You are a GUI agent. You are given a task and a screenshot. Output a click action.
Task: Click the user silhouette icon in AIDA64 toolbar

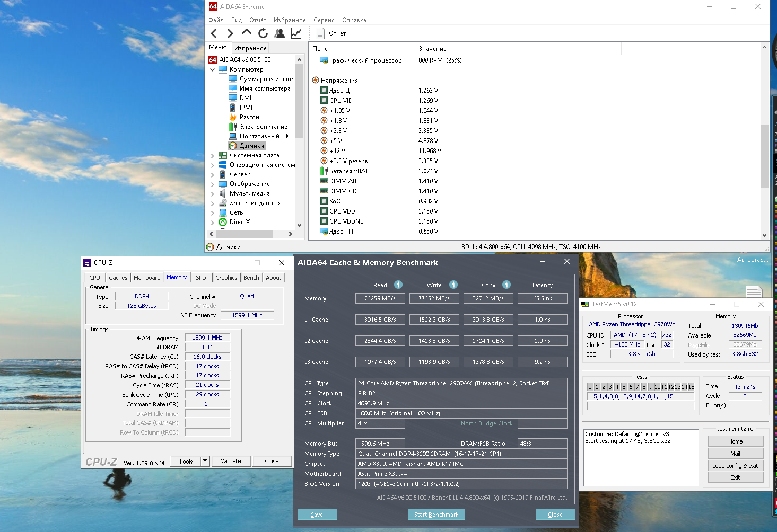click(x=280, y=33)
